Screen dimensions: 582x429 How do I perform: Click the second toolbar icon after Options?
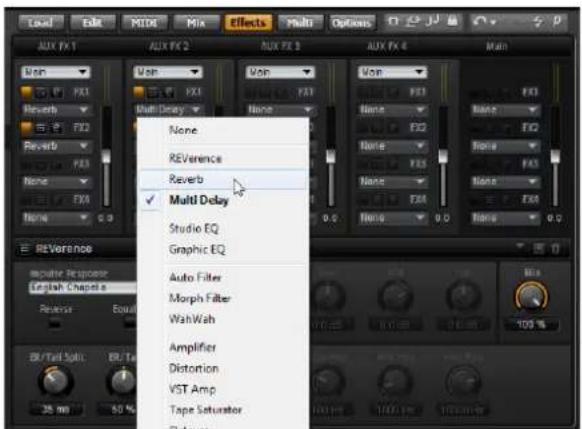coord(412,21)
